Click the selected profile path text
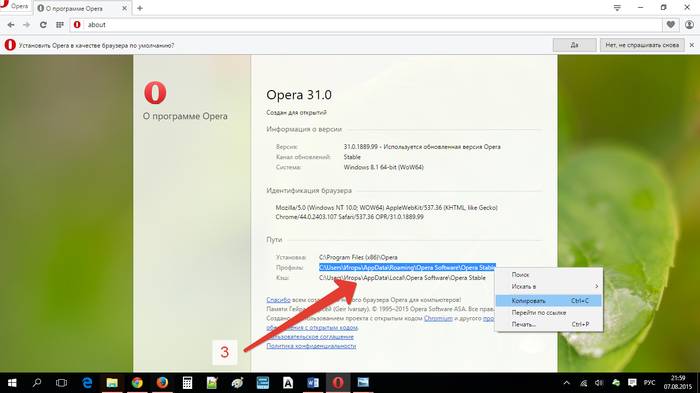Screen dimensions: 700x393 point(407,268)
